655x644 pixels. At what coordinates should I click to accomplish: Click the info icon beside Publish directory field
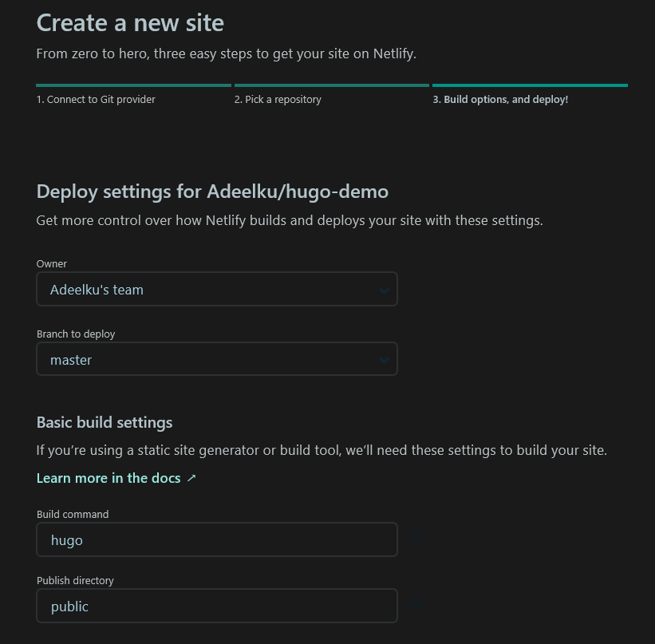[415, 605]
